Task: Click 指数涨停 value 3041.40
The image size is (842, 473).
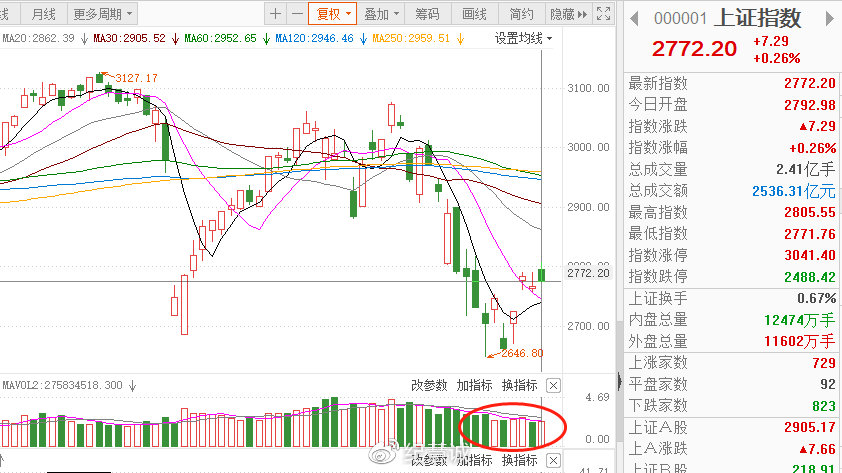Action: click(810, 256)
